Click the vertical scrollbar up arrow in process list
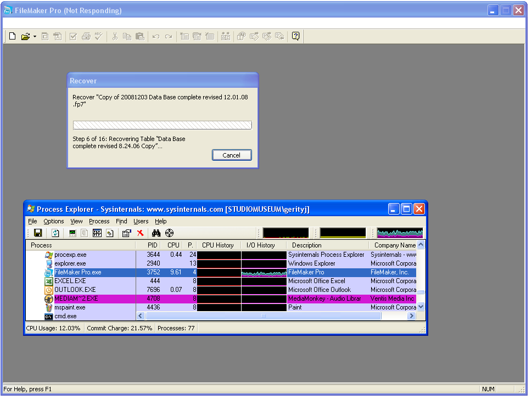532x400 pixels. (421, 245)
